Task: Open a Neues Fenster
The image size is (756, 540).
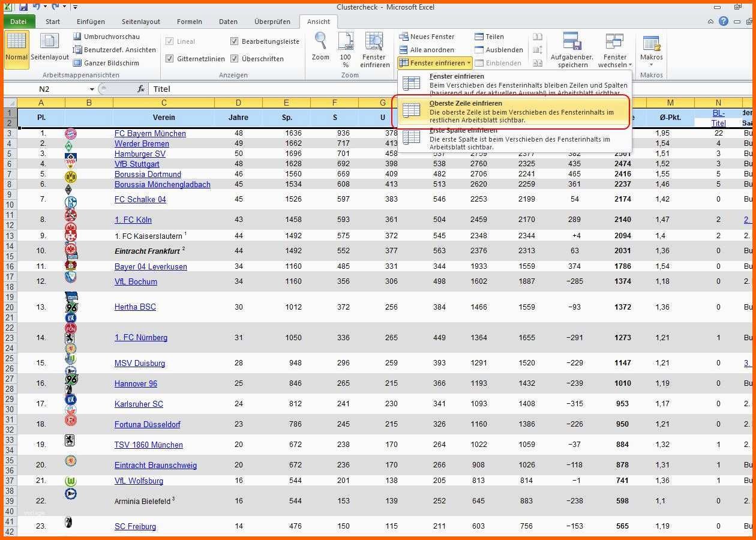Action: 427,37
